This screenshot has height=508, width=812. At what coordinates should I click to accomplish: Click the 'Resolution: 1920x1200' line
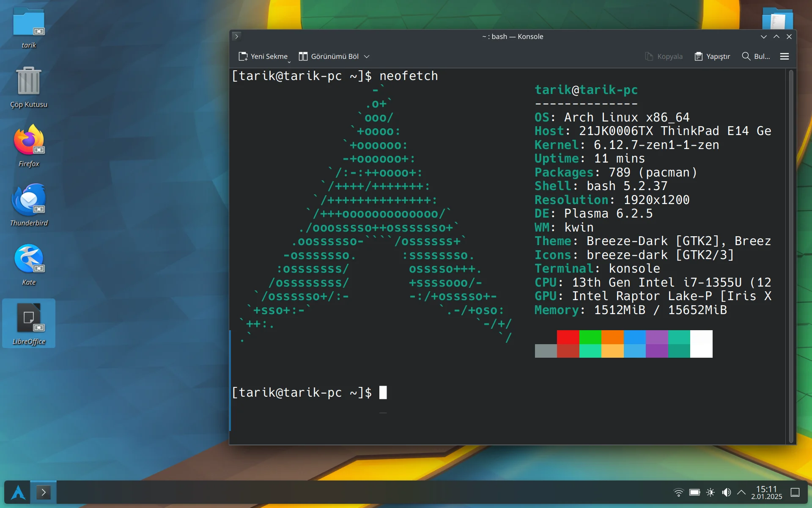pos(612,200)
